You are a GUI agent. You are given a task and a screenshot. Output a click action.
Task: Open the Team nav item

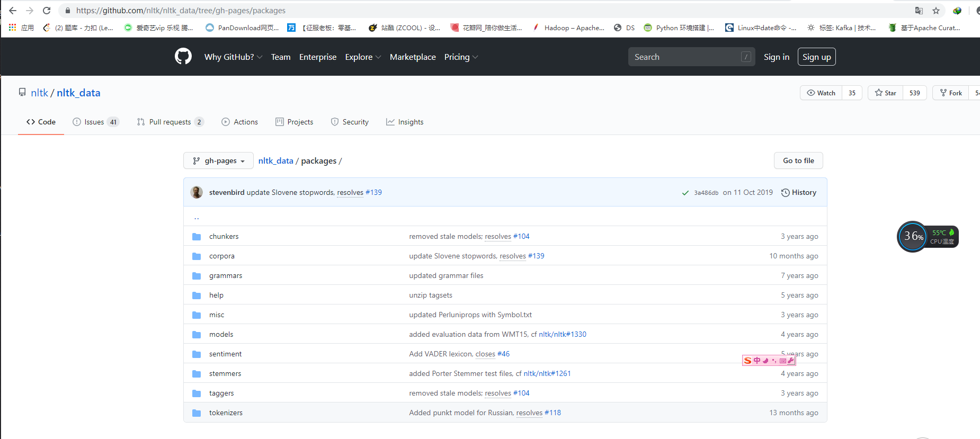[281, 57]
